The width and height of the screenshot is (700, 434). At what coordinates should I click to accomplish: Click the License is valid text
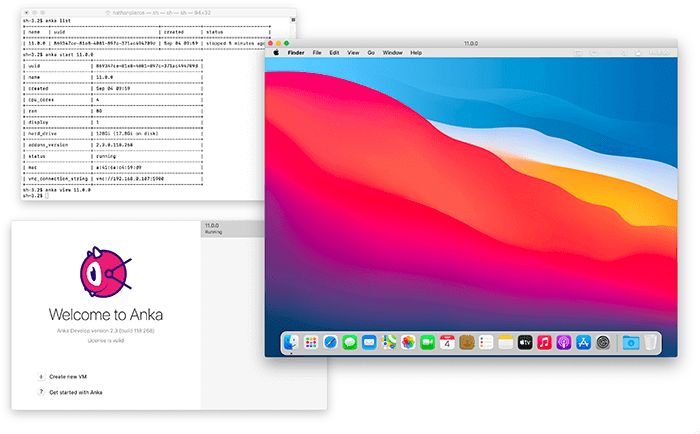106,341
